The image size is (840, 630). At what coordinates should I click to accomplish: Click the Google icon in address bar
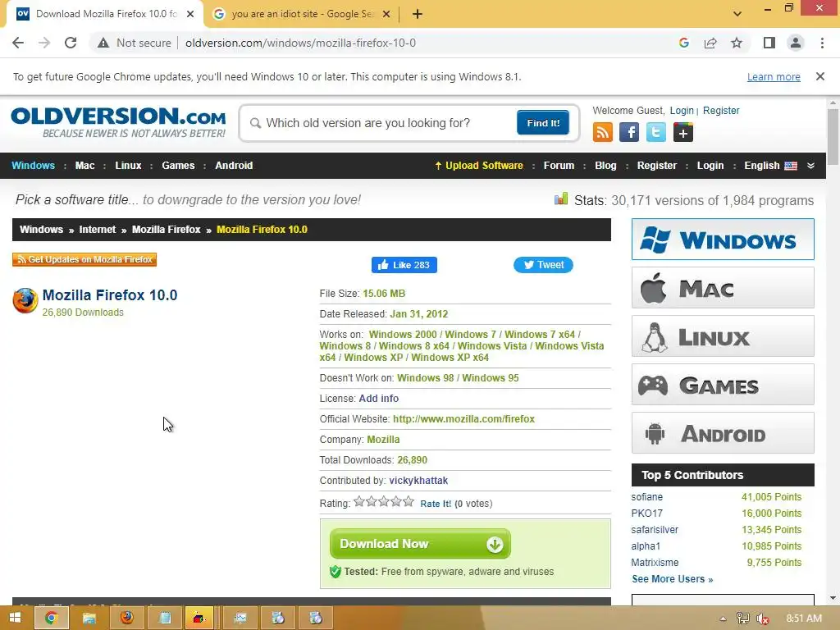(x=683, y=43)
